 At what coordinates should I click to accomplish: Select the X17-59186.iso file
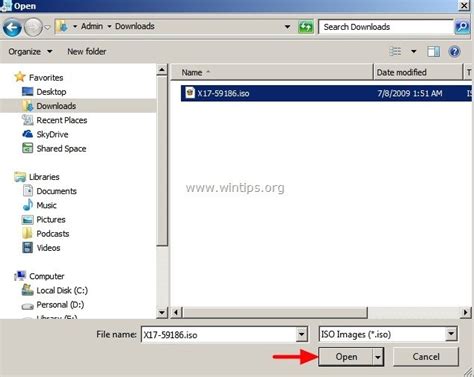coord(326,93)
